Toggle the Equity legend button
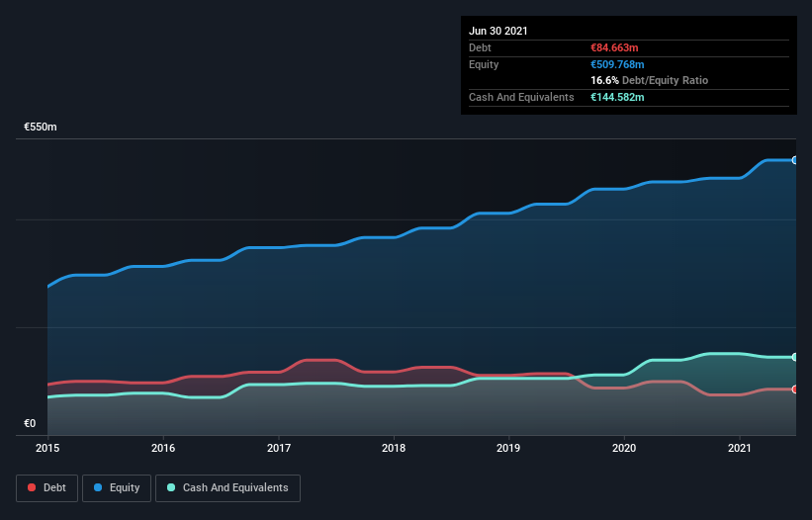The height and width of the screenshot is (520, 812). pyautogui.click(x=117, y=488)
